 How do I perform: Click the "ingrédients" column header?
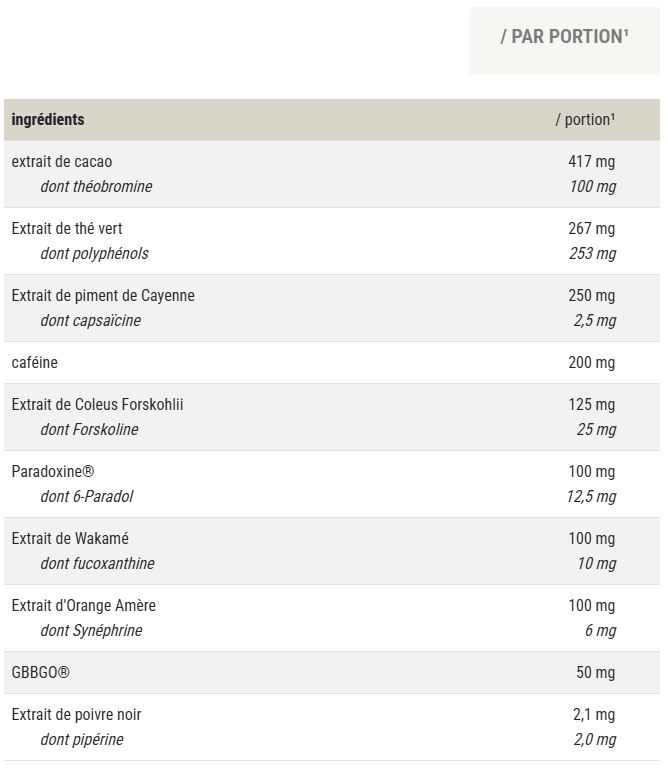click(48, 120)
